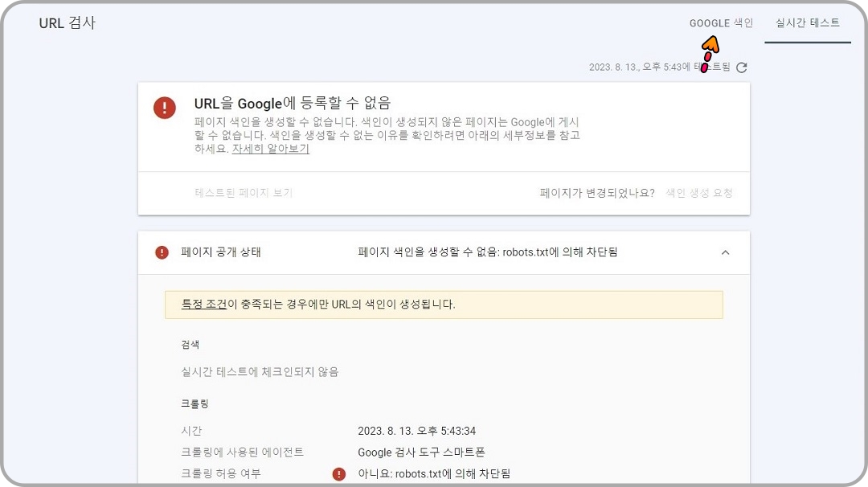Click the refresh test icon beside the timestamp
Image resolution: width=868 pixels, height=487 pixels.
click(742, 67)
